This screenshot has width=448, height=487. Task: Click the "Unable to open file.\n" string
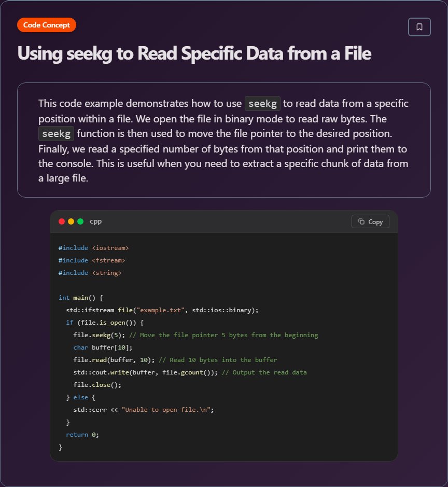point(167,410)
